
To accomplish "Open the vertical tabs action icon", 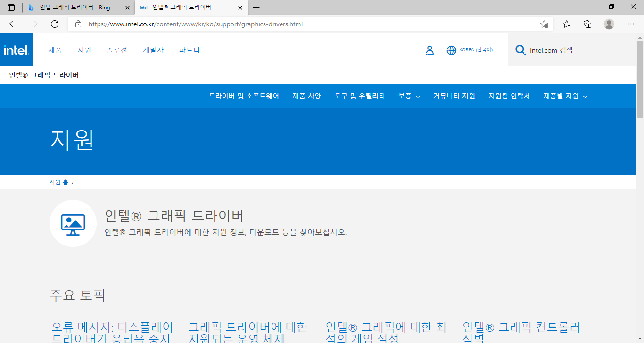I will pyautogui.click(x=11, y=8).
